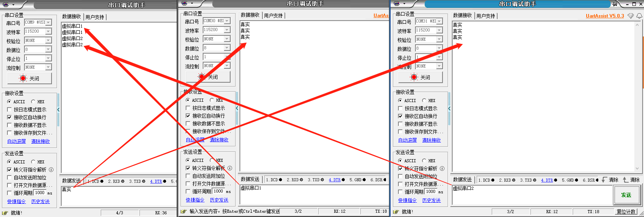Click the bell notification icon in right window
The height and width of the screenshot is (217, 644).
coord(639,16)
